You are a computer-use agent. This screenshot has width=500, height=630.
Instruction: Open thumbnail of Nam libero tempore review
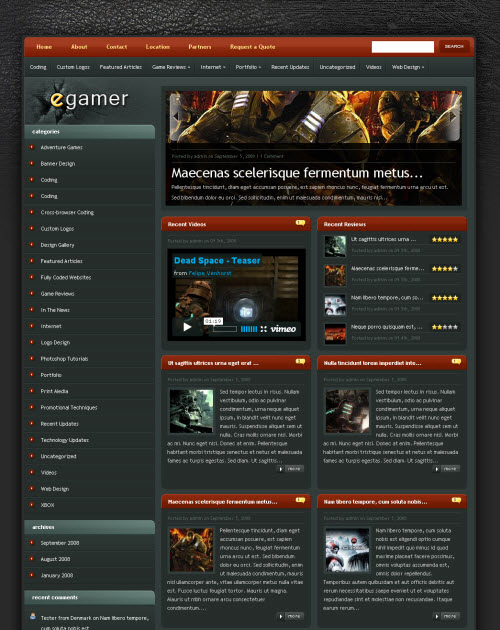(x=335, y=305)
